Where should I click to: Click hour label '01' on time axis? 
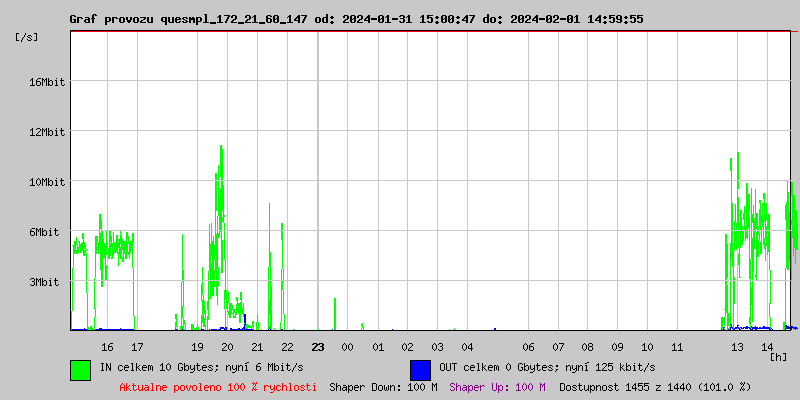coord(378,347)
